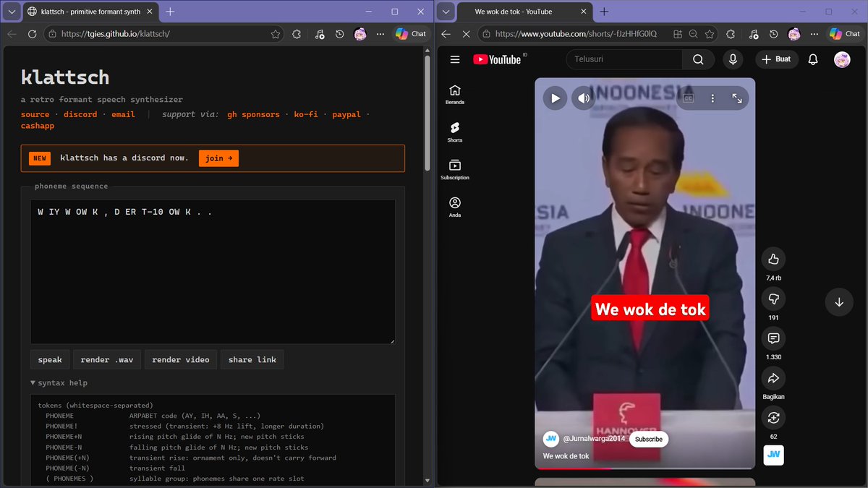Open the ko-fi support link
This screenshot has width=868, height=488.
(x=306, y=114)
